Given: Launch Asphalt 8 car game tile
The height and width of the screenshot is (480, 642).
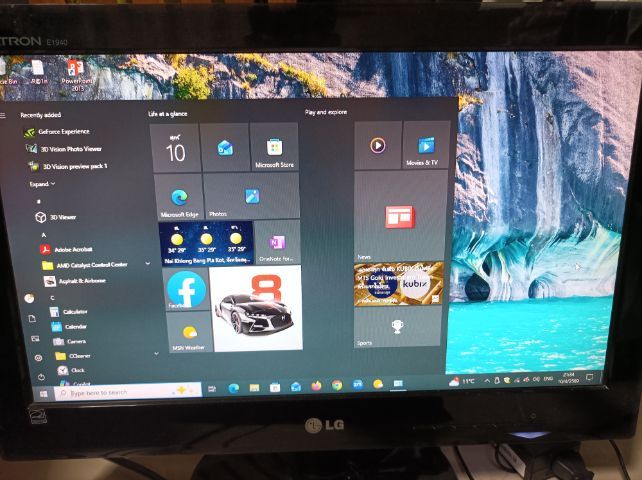Looking at the screenshot, I should [256, 308].
